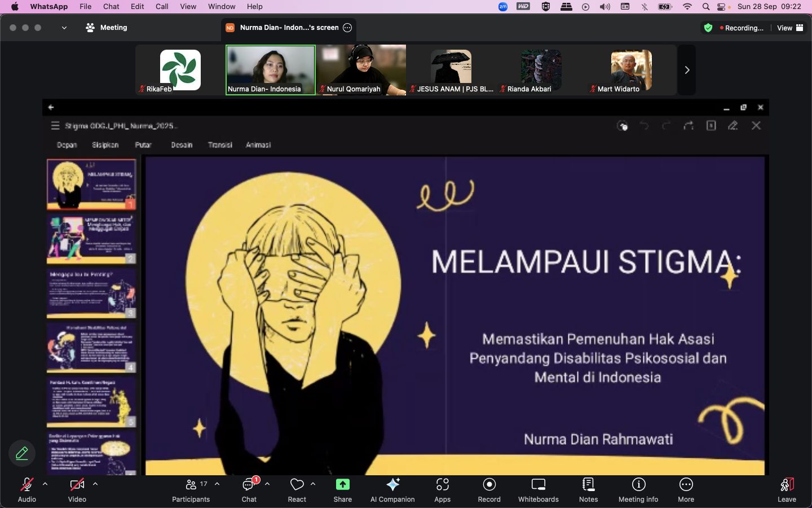Screen dimensions: 812x508
Task: Open the Participants list
Action: tap(191, 489)
